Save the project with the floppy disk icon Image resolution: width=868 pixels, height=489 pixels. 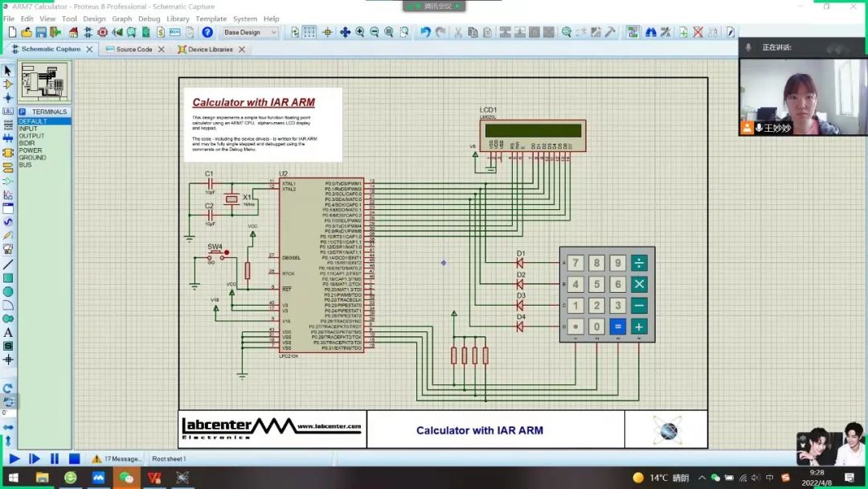[41, 33]
